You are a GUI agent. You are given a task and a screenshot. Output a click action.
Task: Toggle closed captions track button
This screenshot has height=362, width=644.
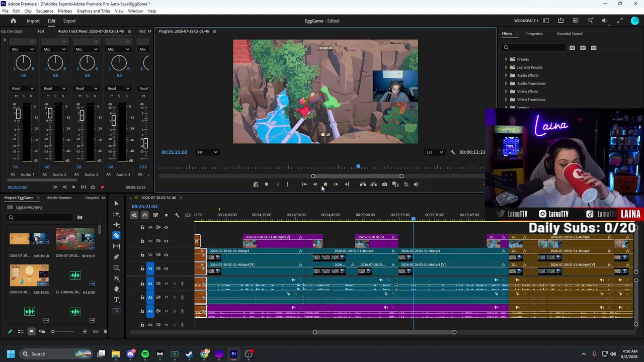pyautogui.click(x=188, y=215)
